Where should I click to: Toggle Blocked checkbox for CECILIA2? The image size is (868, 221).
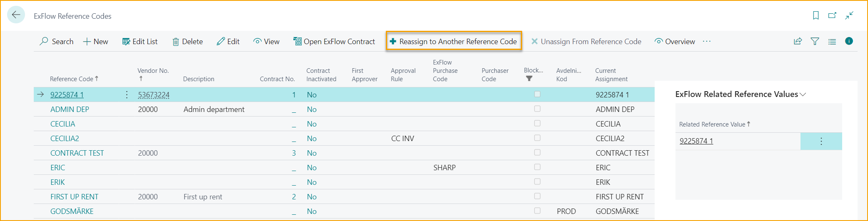537,138
